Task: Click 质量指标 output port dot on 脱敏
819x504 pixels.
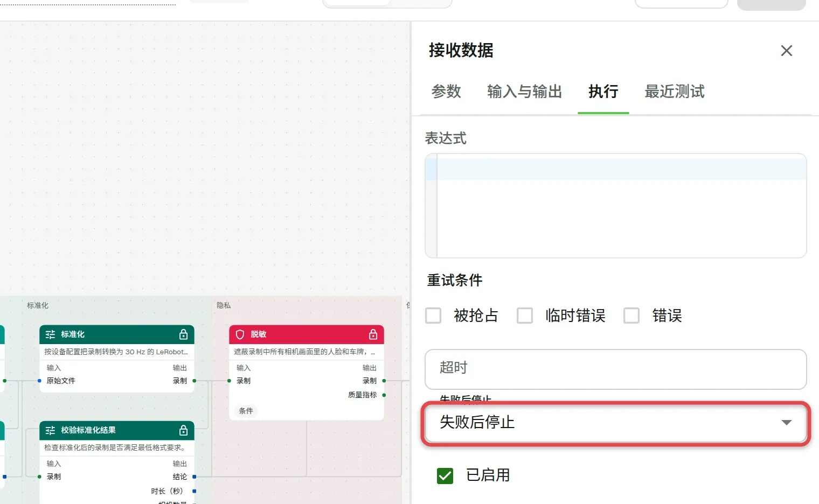Action: [x=384, y=395]
